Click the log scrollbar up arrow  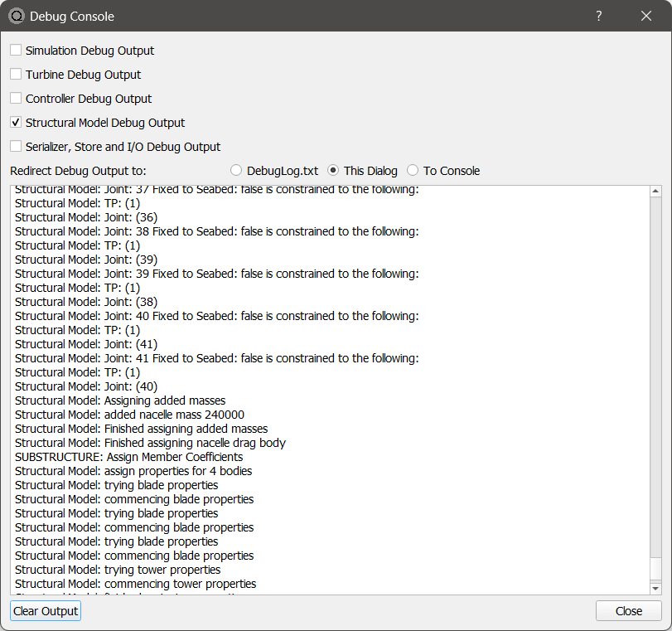(655, 191)
